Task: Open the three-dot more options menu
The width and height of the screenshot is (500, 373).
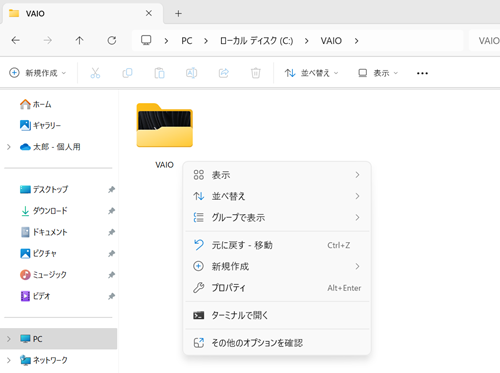Action: point(422,73)
